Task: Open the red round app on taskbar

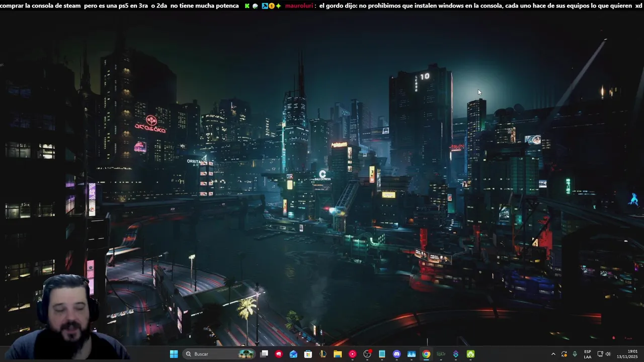Action: tap(279, 354)
